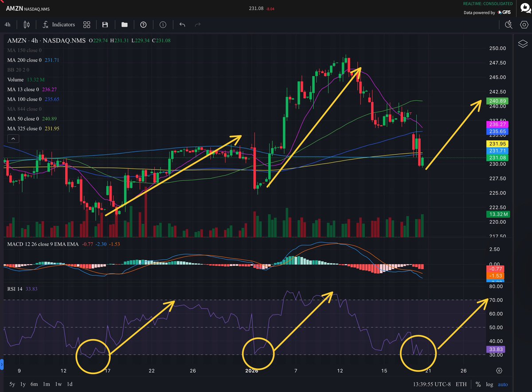Switch to the 1w range tab

click(x=58, y=384)
